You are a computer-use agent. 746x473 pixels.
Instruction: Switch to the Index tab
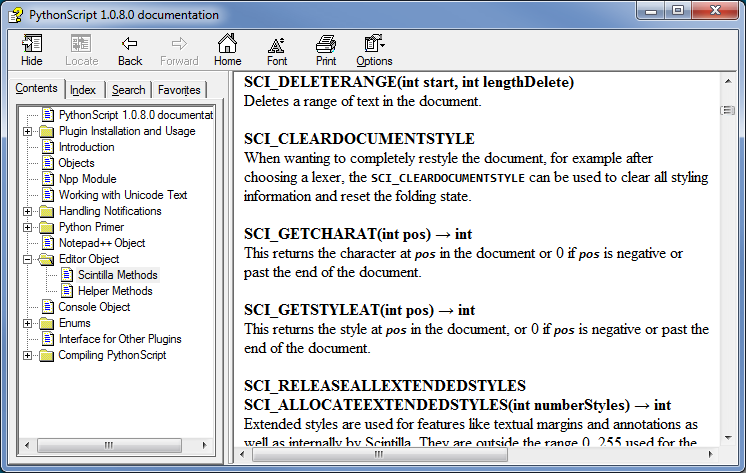pos(83,90)
